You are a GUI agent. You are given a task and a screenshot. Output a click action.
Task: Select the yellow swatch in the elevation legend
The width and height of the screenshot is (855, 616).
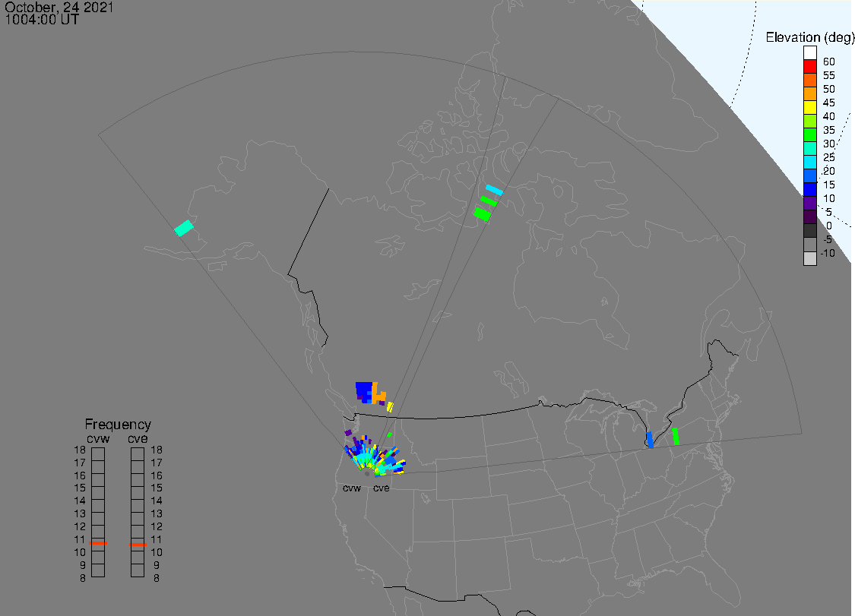coord(809,107)
